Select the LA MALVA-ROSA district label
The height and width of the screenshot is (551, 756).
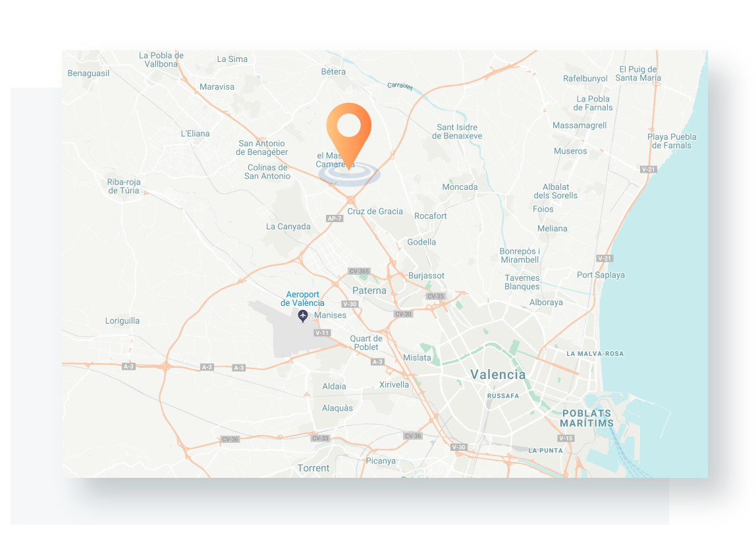click(595, 354)
